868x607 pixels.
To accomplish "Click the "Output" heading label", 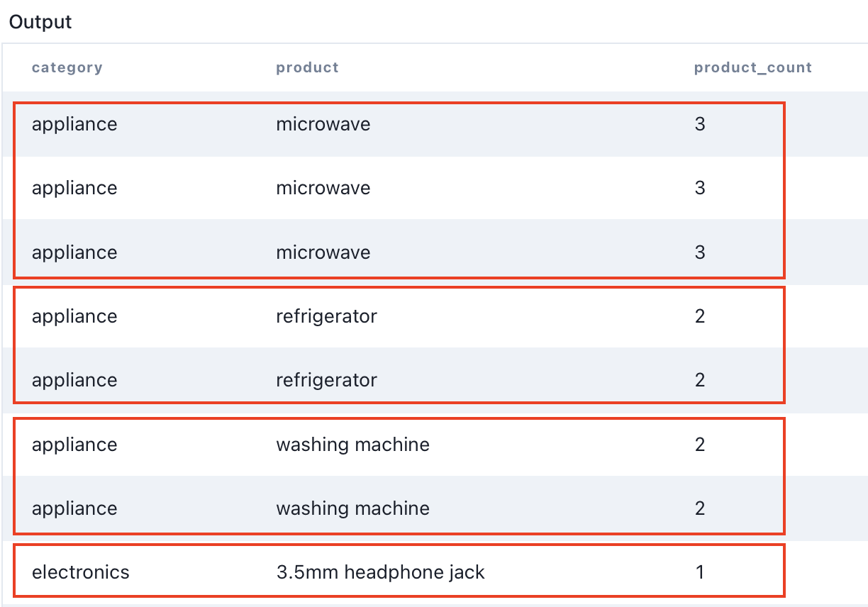I will [40, 22].
